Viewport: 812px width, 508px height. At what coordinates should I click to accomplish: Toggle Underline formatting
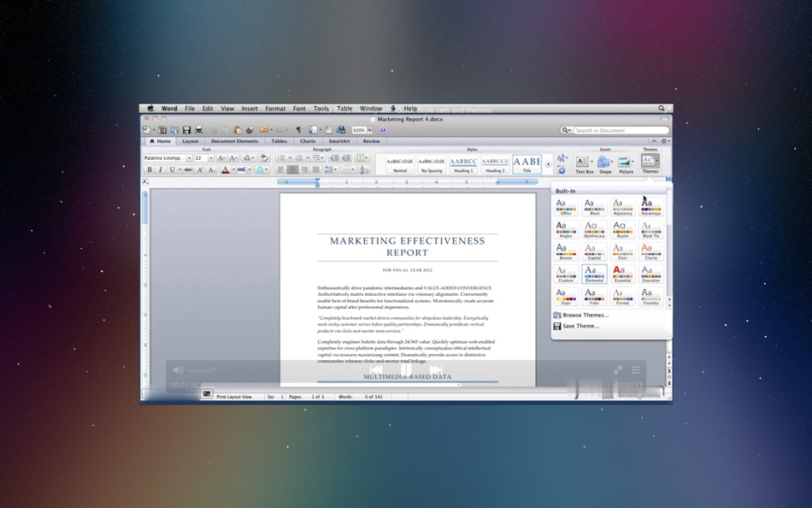172,169
